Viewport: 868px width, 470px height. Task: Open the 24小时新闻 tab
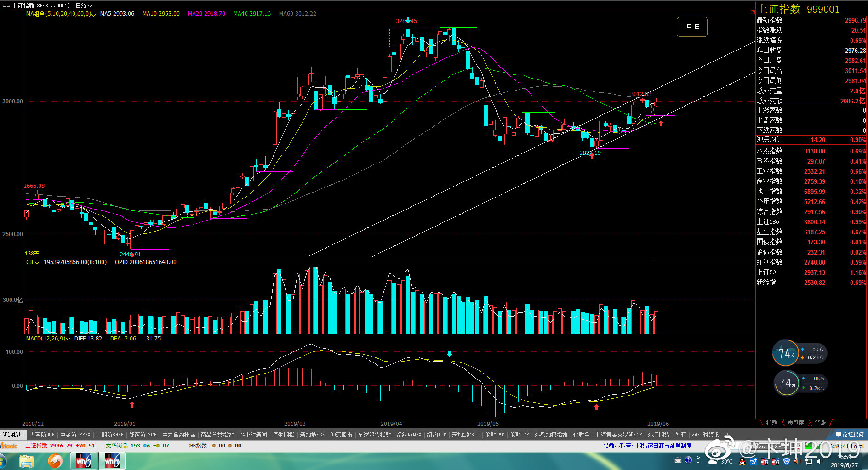point(253,435)
